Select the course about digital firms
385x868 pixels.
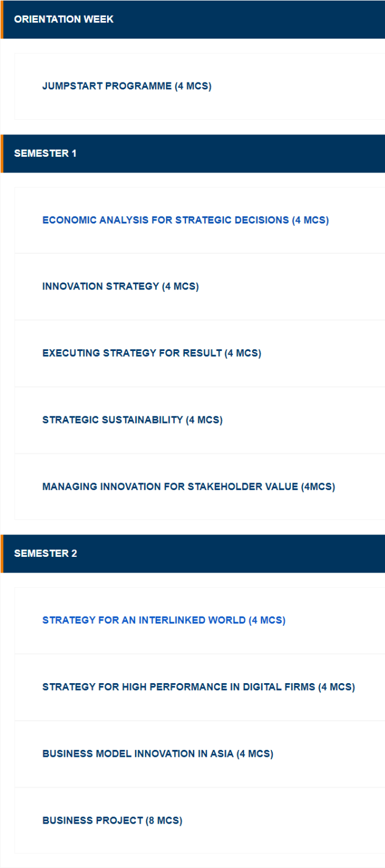point(198,687)
